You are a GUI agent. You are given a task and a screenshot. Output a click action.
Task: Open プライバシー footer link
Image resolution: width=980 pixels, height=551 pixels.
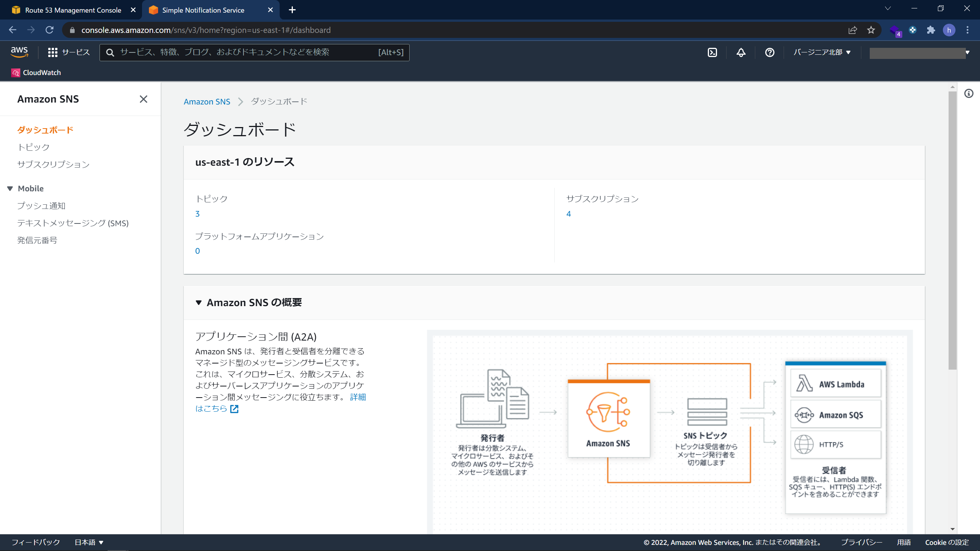pos(862,542)
